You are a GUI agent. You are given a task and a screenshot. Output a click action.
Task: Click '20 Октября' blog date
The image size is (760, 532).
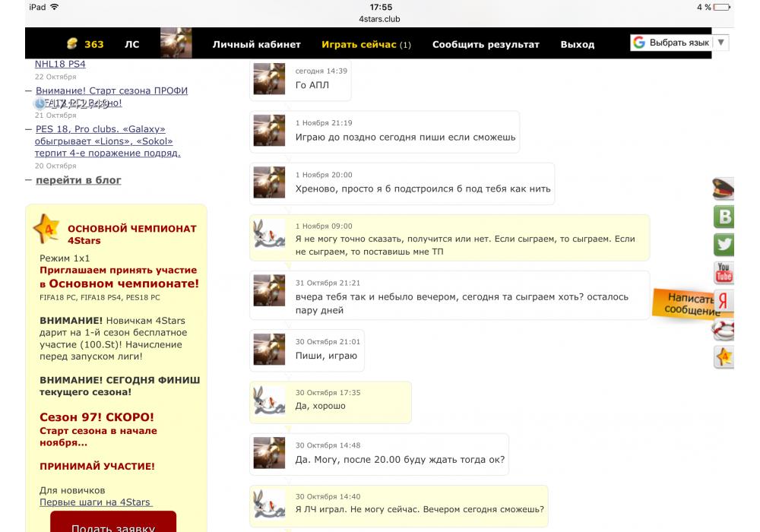coord(55,166)
